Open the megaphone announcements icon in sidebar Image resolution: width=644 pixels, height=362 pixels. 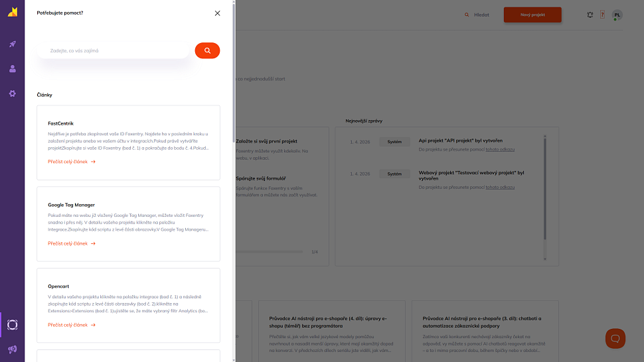[13, 349]
